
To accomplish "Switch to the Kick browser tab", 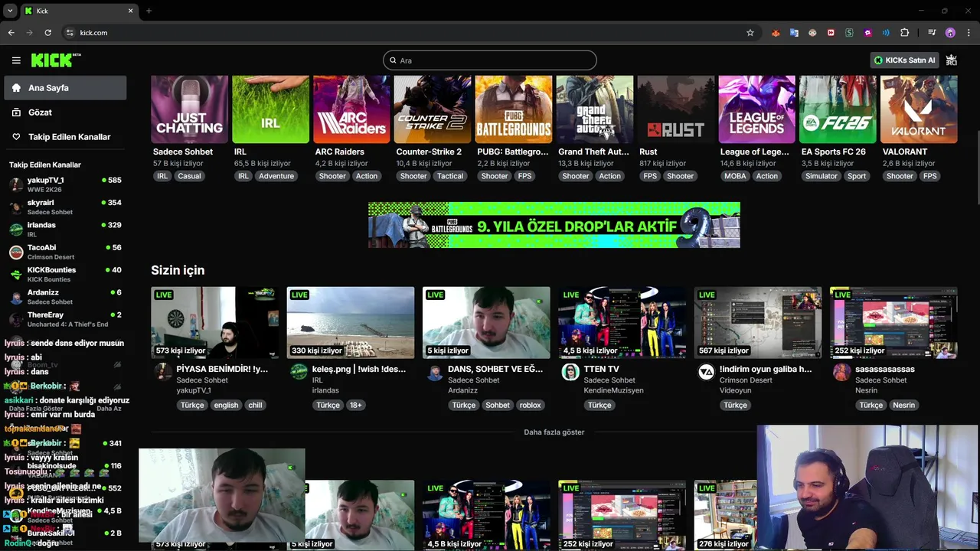I will [78, 11].
